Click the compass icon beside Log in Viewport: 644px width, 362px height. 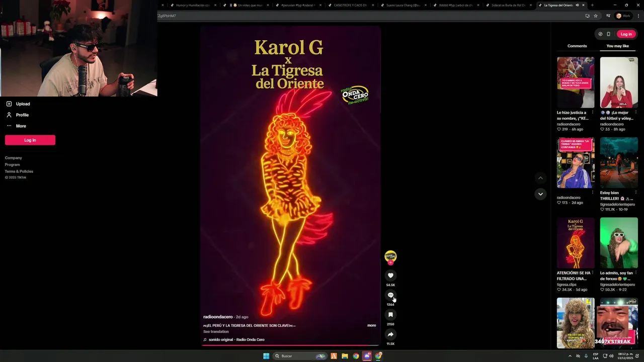[600, 34]
